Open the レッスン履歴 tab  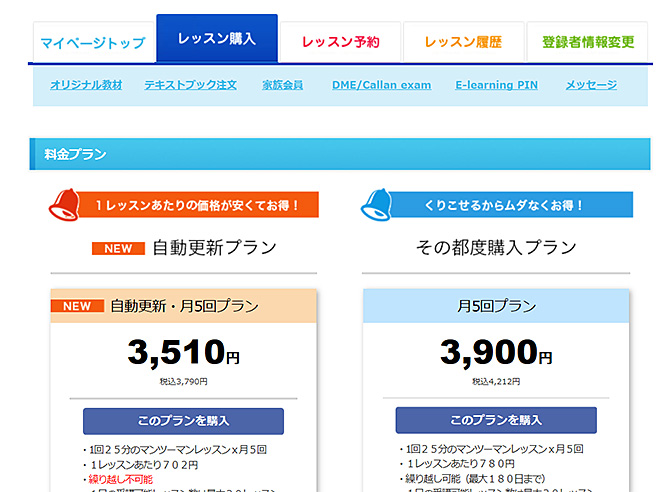463,43
